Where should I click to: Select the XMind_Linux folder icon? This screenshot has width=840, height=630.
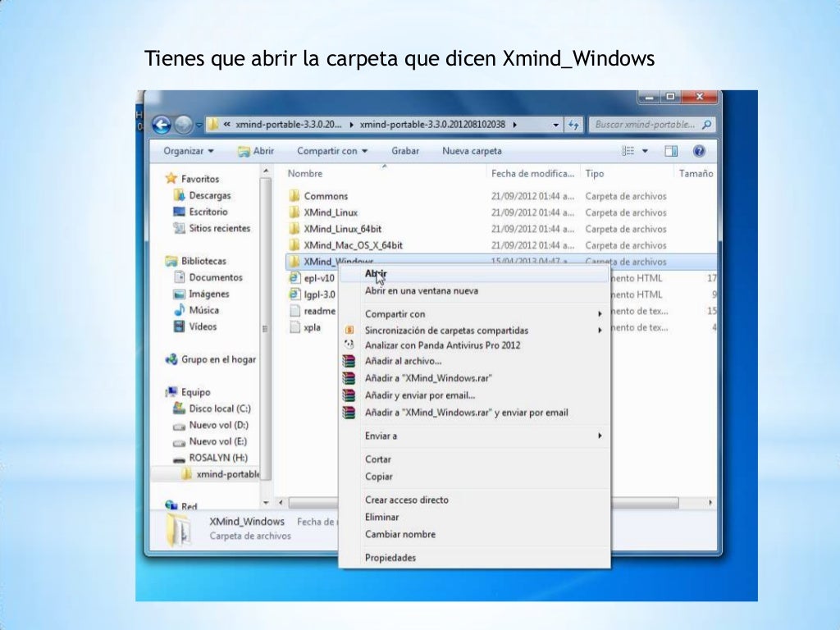tap(294, 212)
